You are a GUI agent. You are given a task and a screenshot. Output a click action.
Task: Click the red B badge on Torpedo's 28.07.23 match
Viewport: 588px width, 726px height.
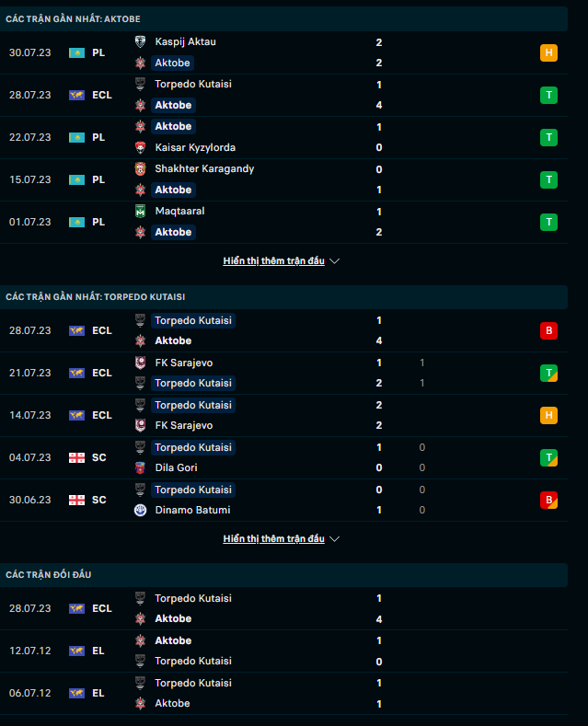pyautogui.click(x=548, y=330)
